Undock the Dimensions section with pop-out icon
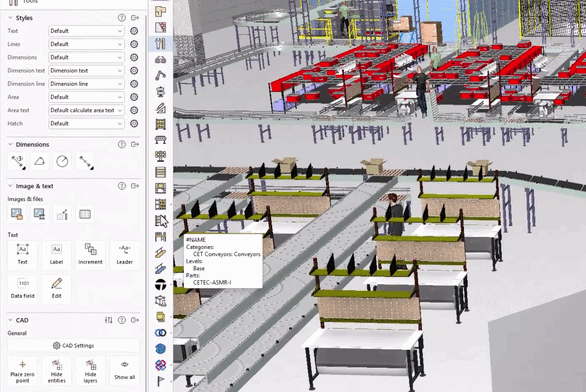Image resolution: width=586 pixels, height=392 pixels. pos(135,144)
